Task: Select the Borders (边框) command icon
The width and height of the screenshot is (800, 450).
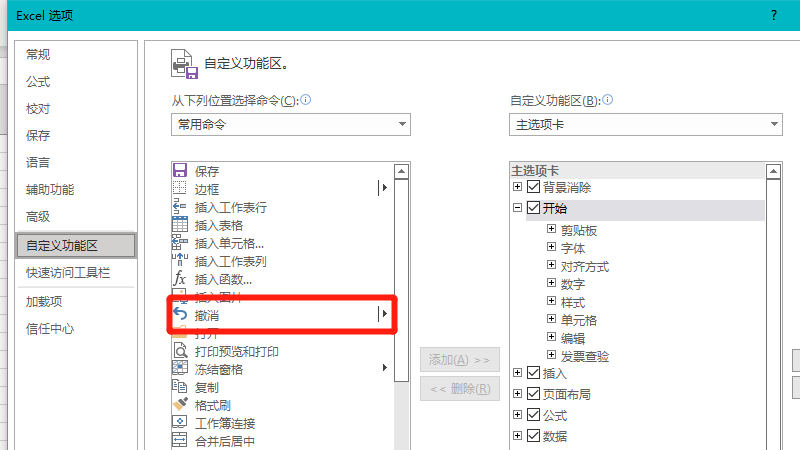Action: point(180,189)
